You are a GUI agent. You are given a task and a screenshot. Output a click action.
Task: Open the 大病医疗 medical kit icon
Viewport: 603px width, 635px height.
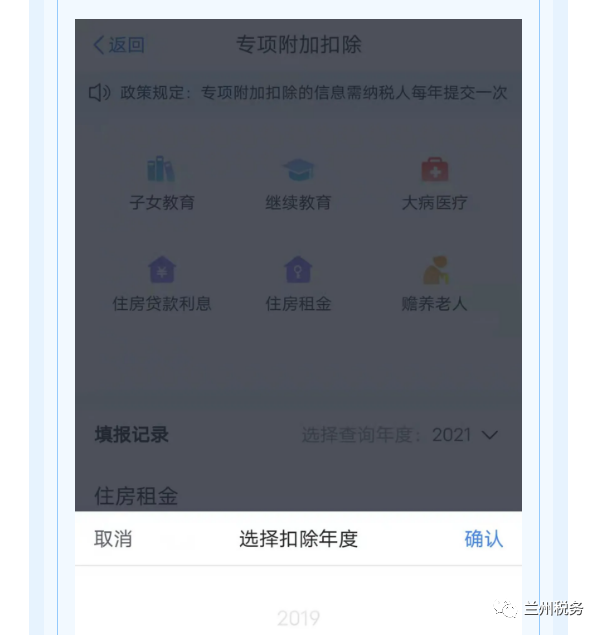coord(435,169)
